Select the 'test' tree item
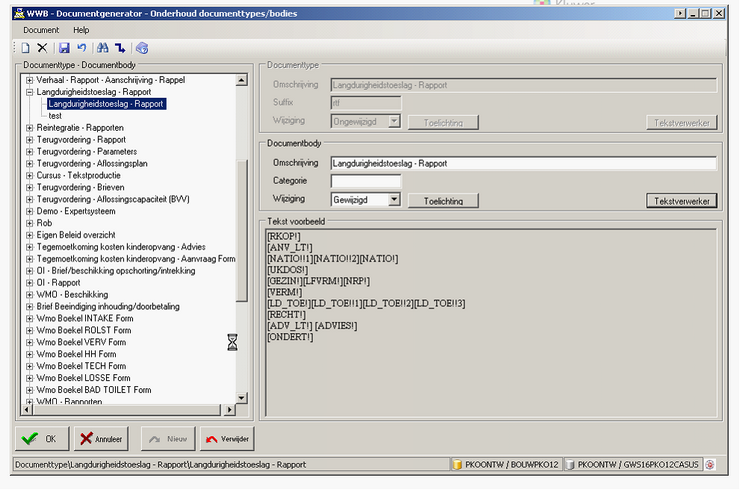This screenshot has height=490, width=740. (55, 116)
